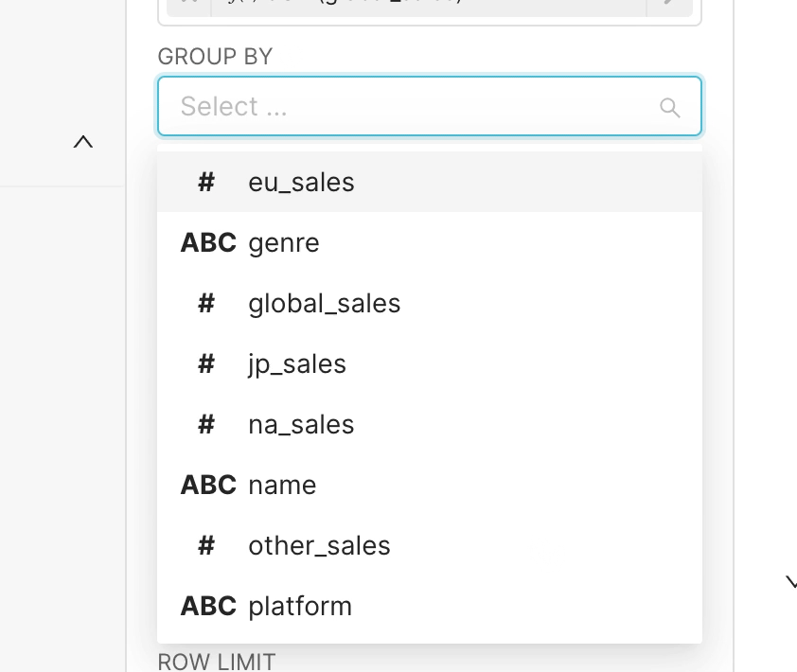The width and height of the screenshot is (797, 672).
Task: Select the jp_sales option
Action: pyautogui.click(x=297, y=363)
